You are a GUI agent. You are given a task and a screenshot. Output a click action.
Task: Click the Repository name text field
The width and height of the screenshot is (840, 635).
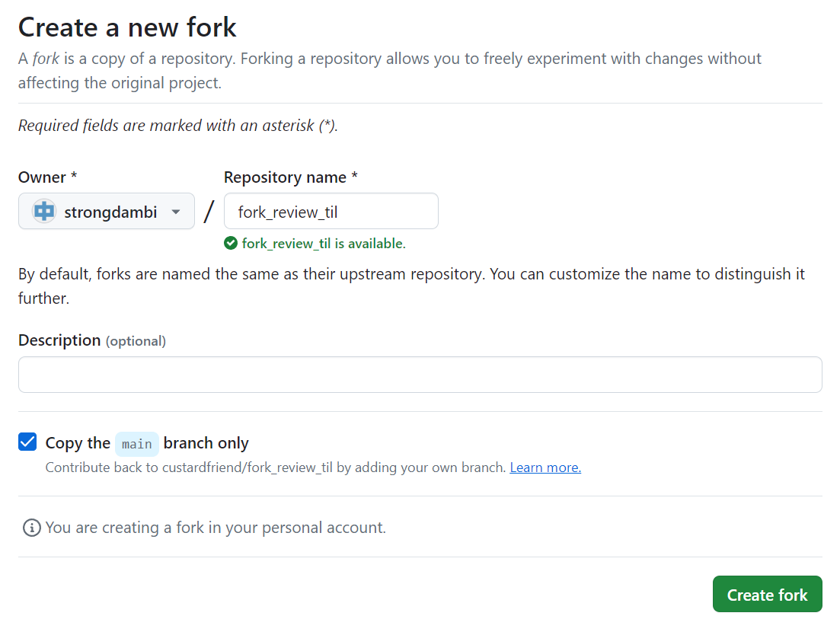[x=331, y=212]
